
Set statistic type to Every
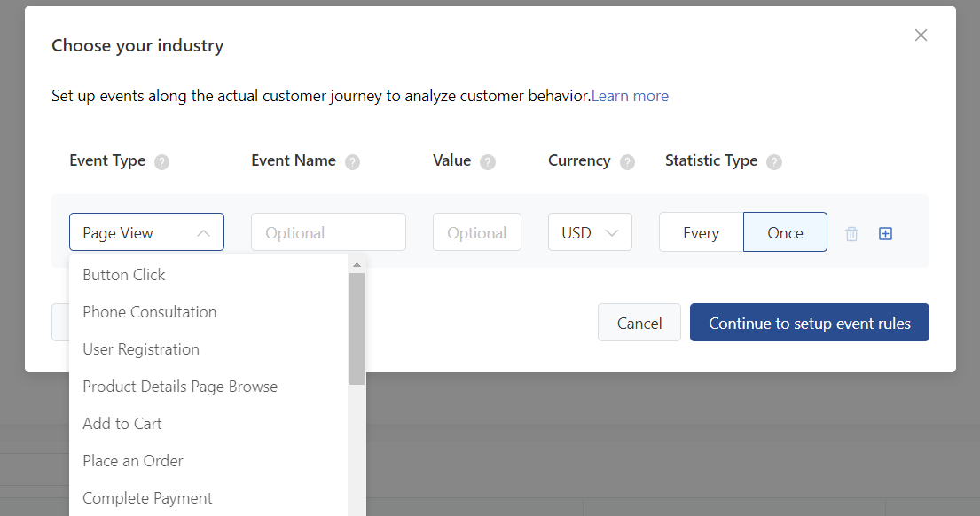(x=701, y=233)
